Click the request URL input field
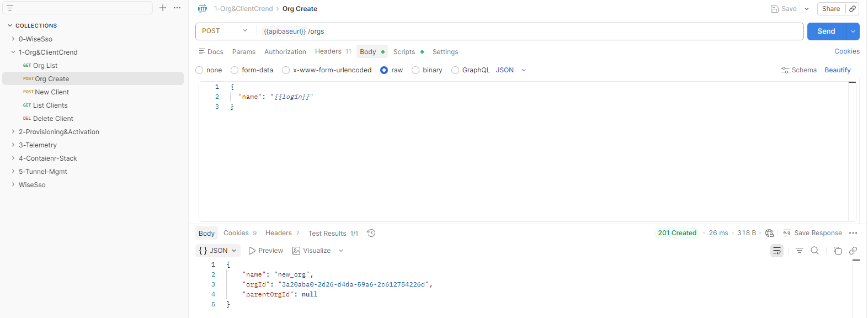Screen dimensions: 868x318 (530, 31)
